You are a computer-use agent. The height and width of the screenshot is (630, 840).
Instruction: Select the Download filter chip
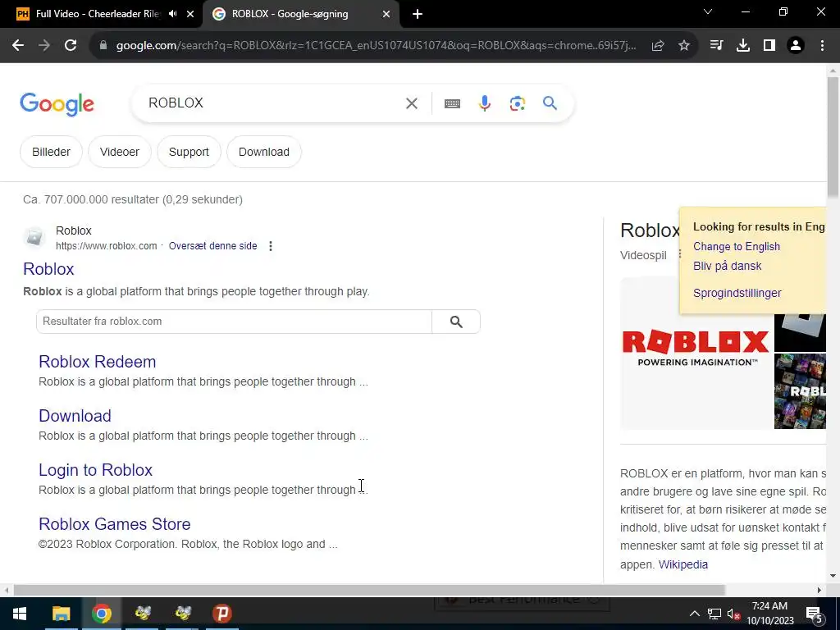[264, 152]
